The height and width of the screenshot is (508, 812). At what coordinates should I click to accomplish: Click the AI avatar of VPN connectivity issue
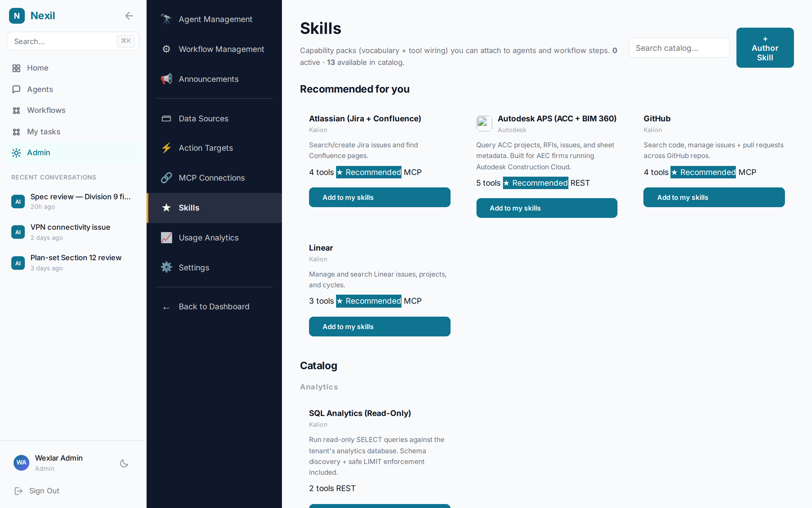18,232
